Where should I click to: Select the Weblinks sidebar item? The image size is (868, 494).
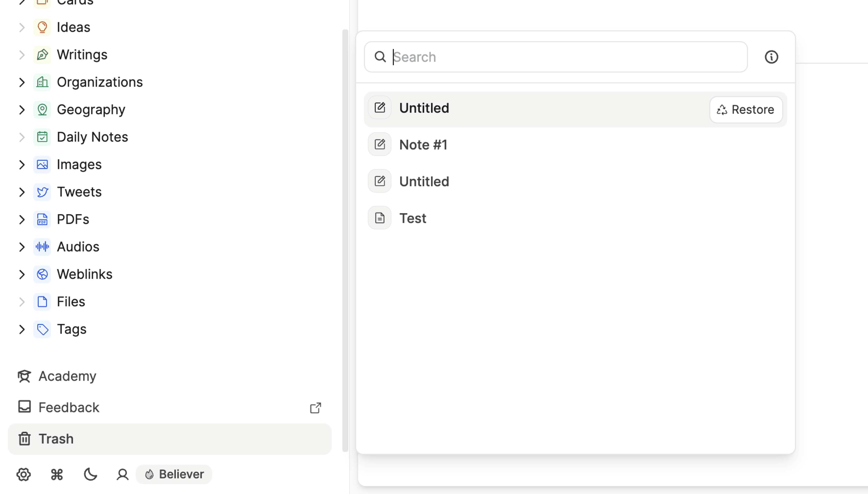tap(84, 274)
